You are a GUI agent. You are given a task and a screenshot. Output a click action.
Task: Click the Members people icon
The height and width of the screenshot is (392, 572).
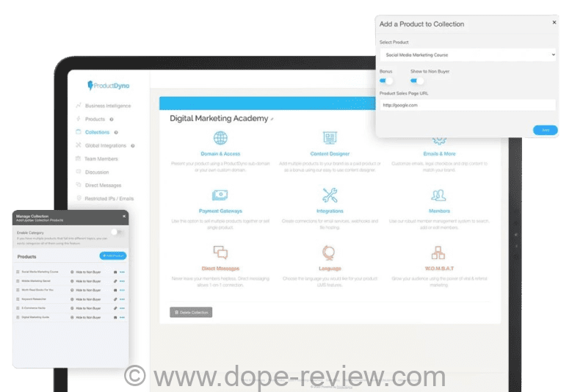439,195
